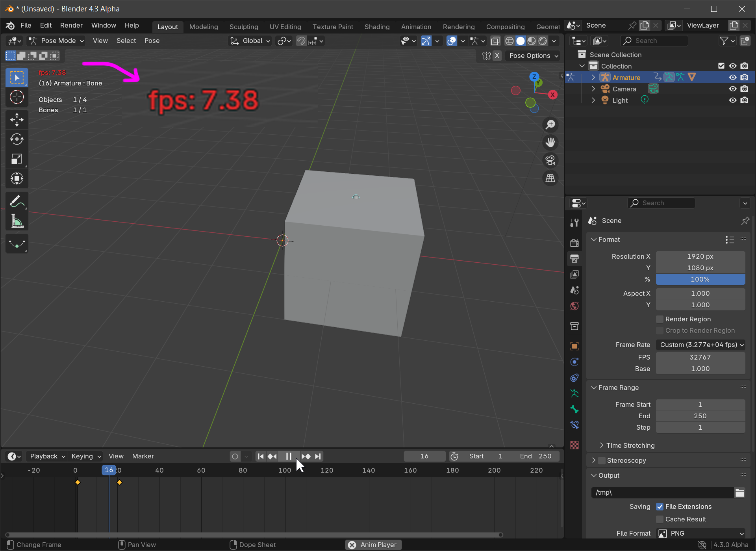The height and width of the screenshot is (551, 756).
Task: Hide the Camera object in viewport
Action: (732, 89)
